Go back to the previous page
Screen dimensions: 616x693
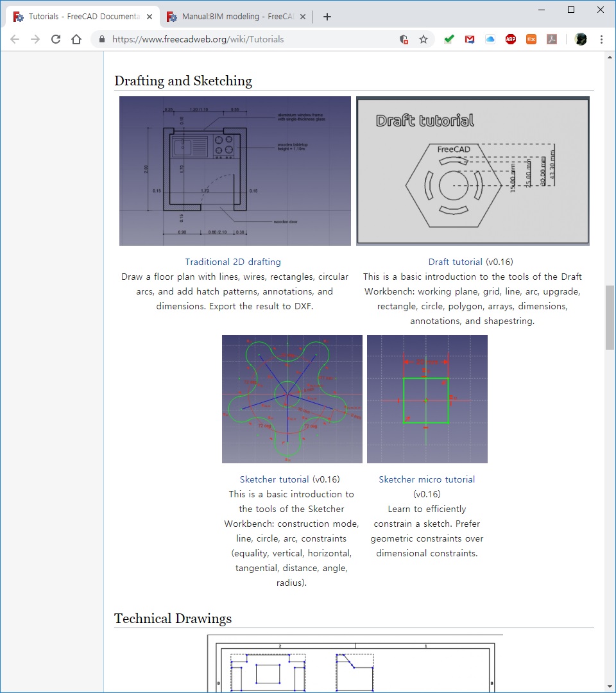click(15, 39)
